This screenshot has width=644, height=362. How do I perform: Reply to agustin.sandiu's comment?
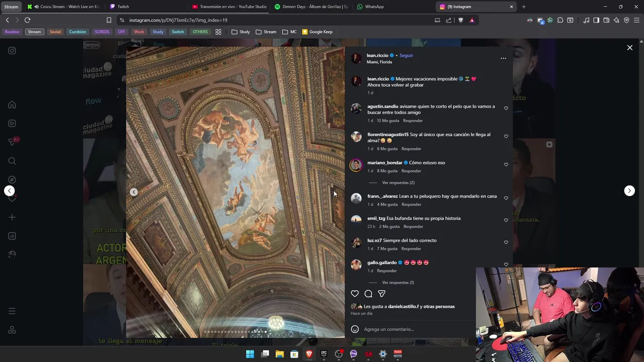coord(413,121)
